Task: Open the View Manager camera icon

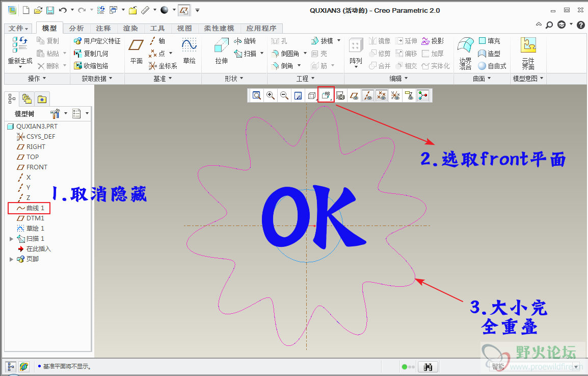Action: (340, 95)
